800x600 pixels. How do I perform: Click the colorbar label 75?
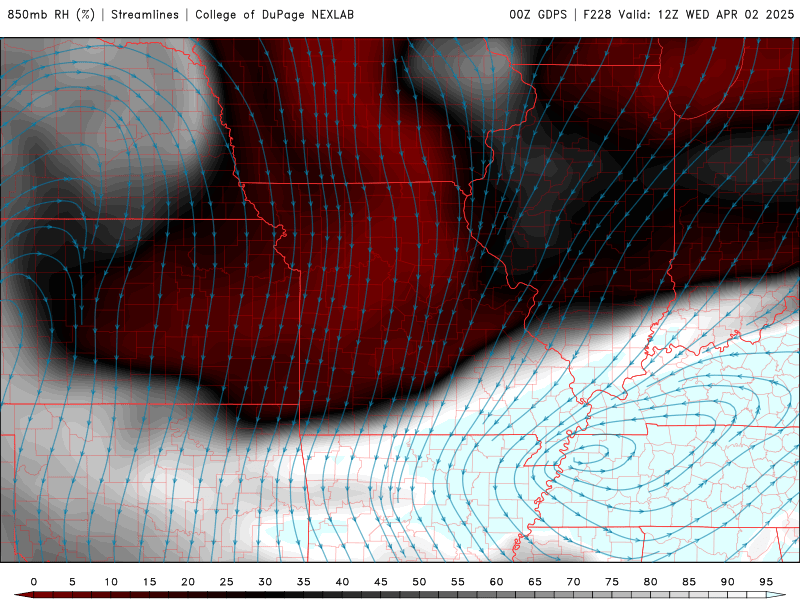[x=612, y=582]
